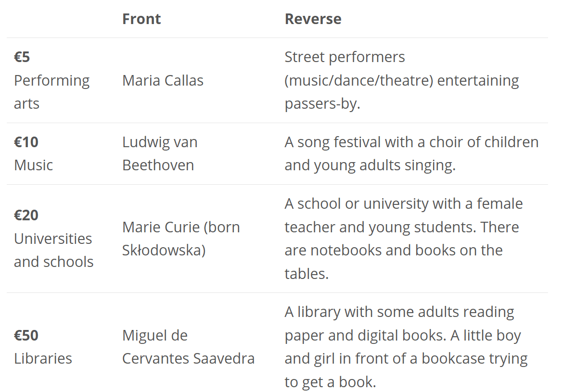Select the €50 denomination label
The width and height of the screenshot is (562, 392).
(26, 336)
